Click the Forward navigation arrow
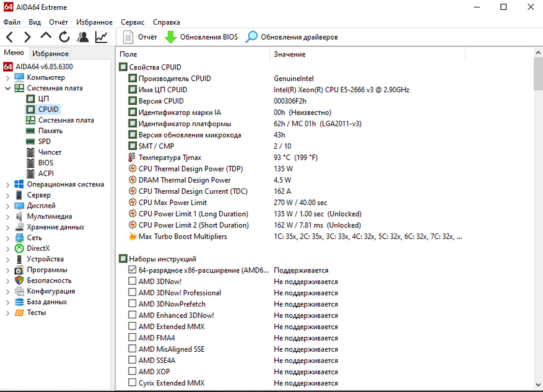543x392 pixels. [x=27, y=37]
